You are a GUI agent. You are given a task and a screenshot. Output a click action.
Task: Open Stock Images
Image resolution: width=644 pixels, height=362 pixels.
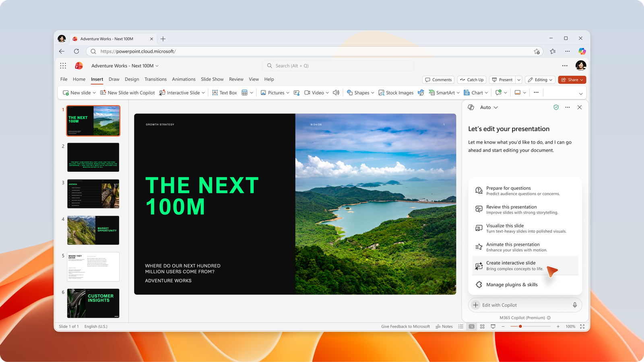pos(396,93)
